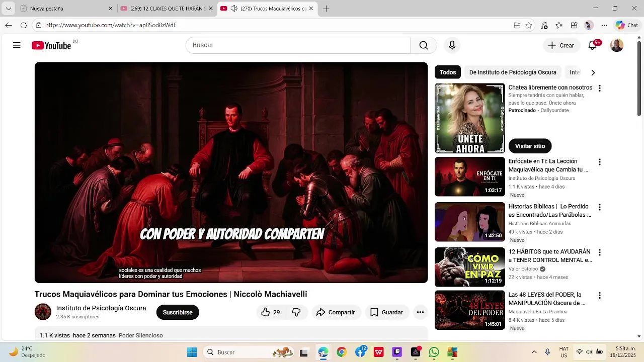The image size is (644, 362).
Task: Select the Todos filter chip
Action: coord(448,72)
